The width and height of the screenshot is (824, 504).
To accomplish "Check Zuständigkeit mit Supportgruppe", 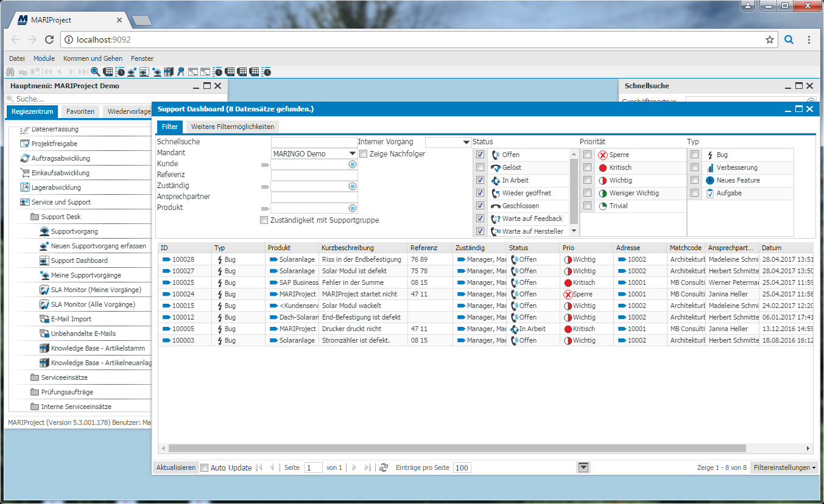I will 264,220.
